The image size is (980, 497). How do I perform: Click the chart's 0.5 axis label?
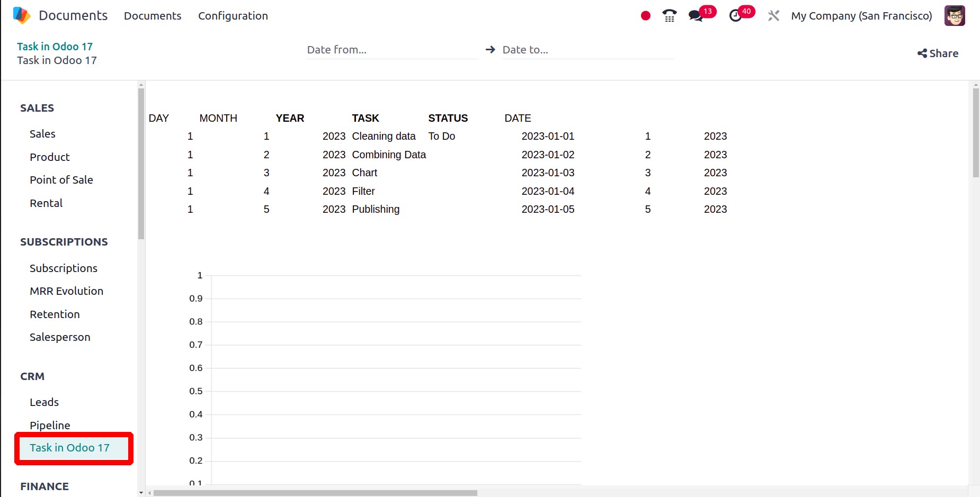pyautogui.click(x=196, y=391)
